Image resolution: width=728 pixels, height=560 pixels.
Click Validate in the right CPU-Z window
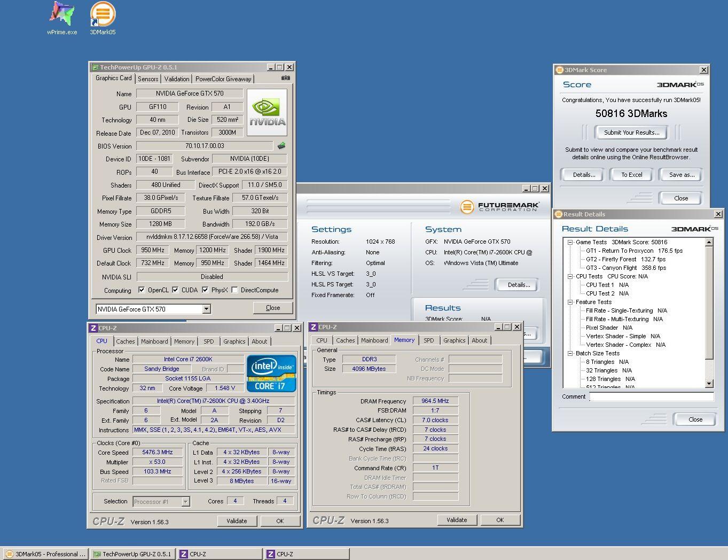(457, 520)
